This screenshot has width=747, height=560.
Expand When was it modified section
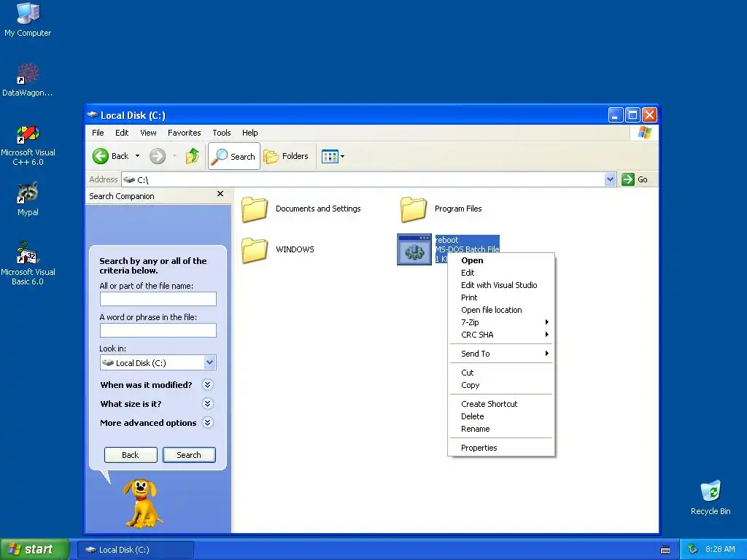207,385
